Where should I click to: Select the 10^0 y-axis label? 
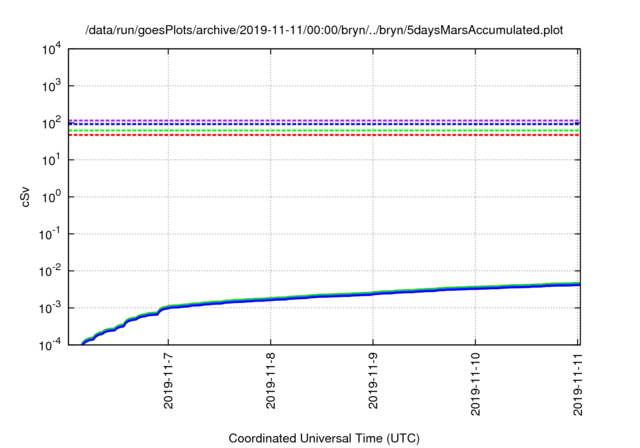click(52, 197)
